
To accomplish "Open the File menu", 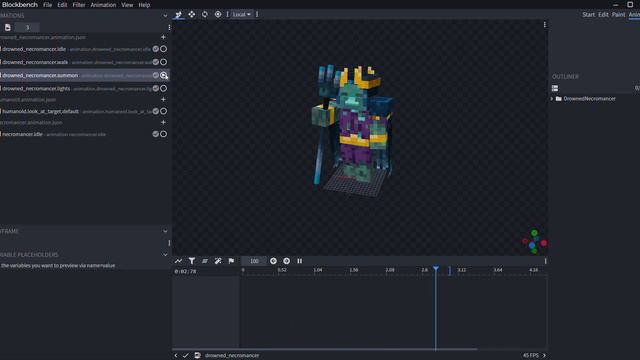I will [48, 5].
